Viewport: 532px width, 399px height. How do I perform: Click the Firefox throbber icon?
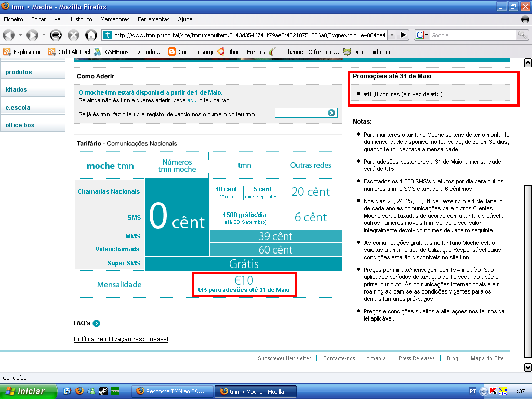[x=525, y=19]
